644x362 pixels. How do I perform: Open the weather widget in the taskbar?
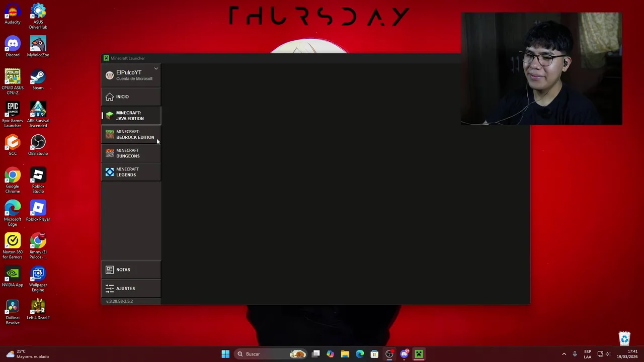28,354
